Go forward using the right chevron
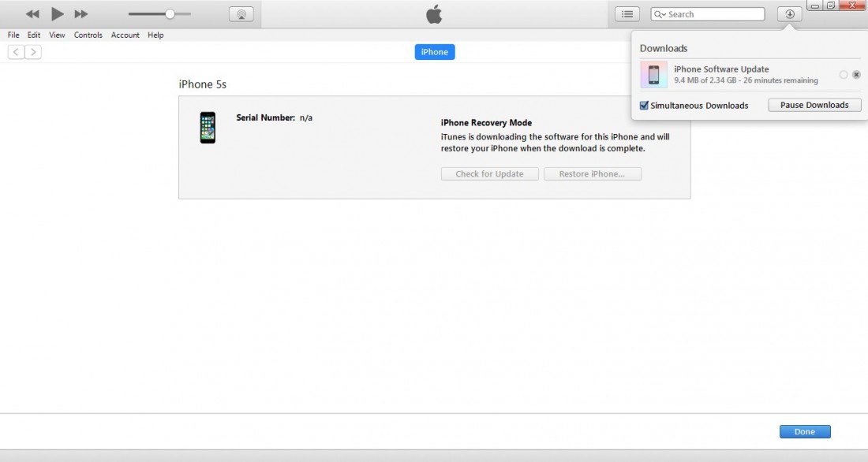Viewport: 868px width, 462px height. [x=33, y=52]
